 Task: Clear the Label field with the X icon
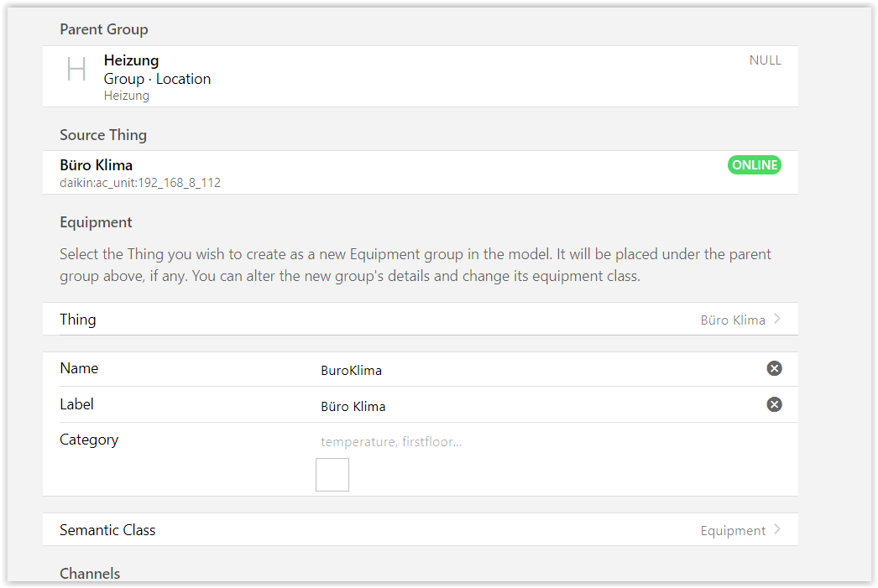pos(774,404)
